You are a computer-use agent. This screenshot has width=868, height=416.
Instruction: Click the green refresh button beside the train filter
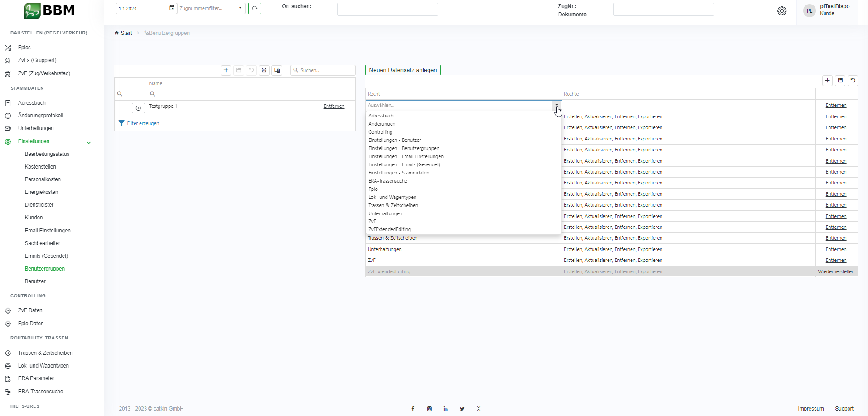click(x=255, y=9)
